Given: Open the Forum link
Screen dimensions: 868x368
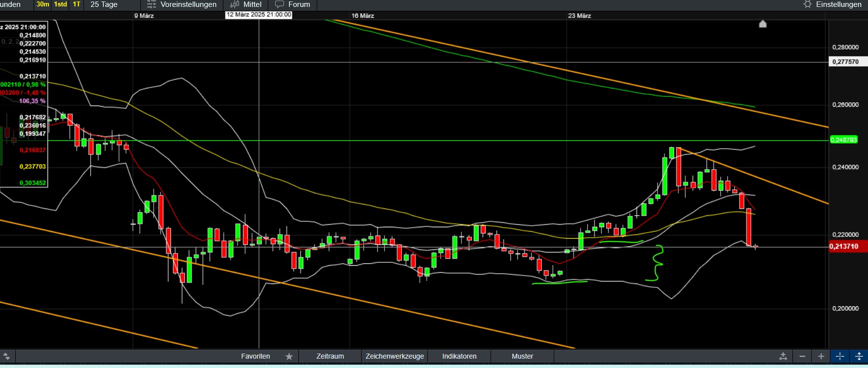Looking at the screenshot, I should (299, 4).
